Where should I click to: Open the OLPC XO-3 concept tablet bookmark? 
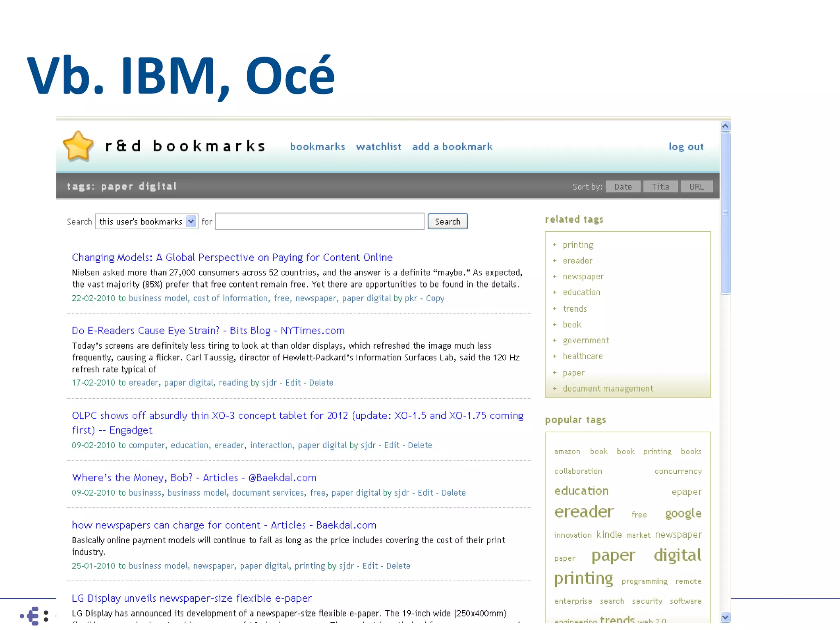click(298, 422)
